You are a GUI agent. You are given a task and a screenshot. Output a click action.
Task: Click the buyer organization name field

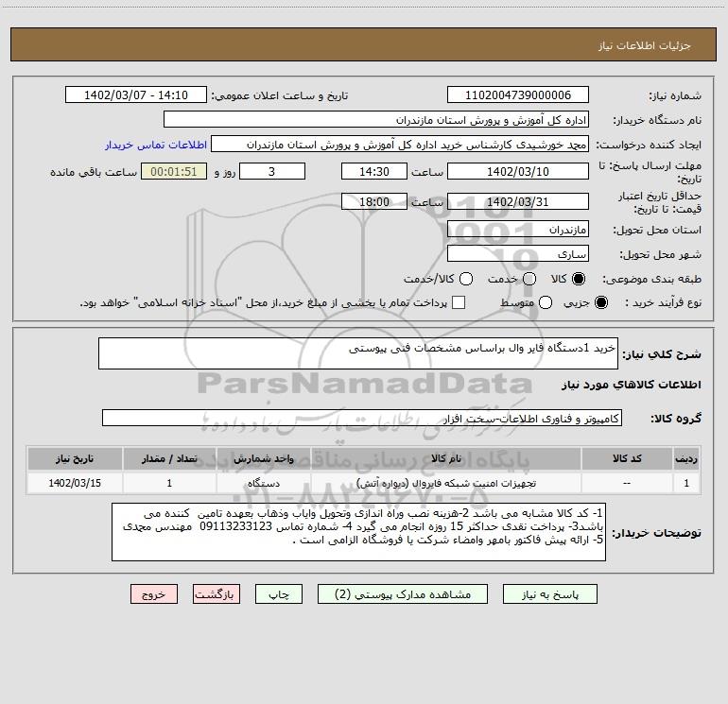(x=376, y=120)
